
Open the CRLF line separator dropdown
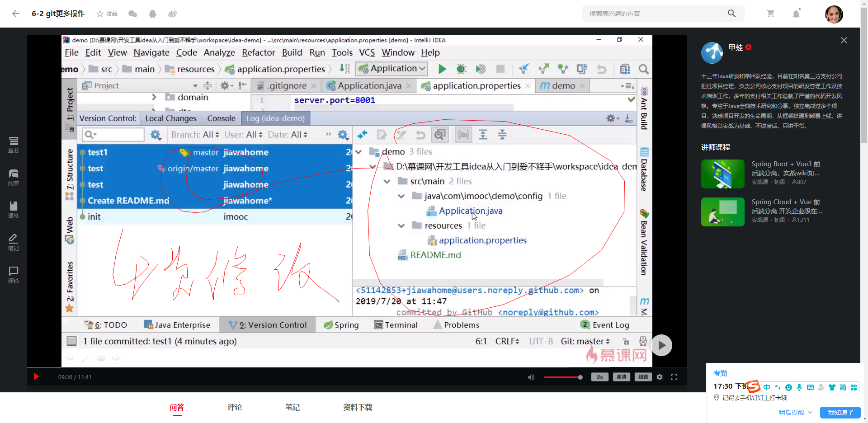point(507,341)
